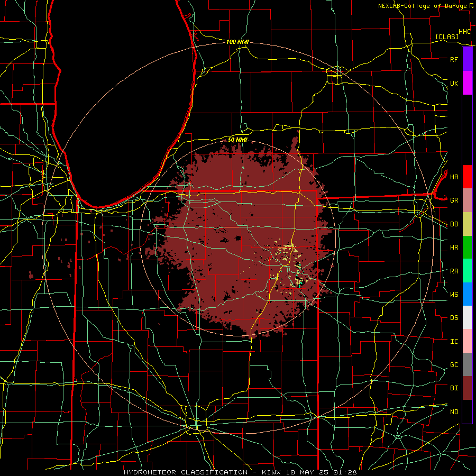Image resolution: width=476 pixels, height=476 pixels.
Task: Click the 50 NMI range ring label
Action: [x=237, y=140]
